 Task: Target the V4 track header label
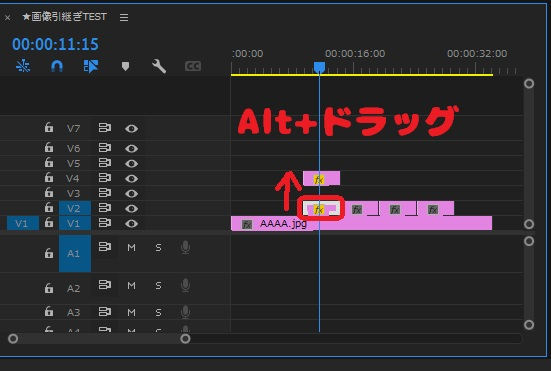tap(73, 178)
